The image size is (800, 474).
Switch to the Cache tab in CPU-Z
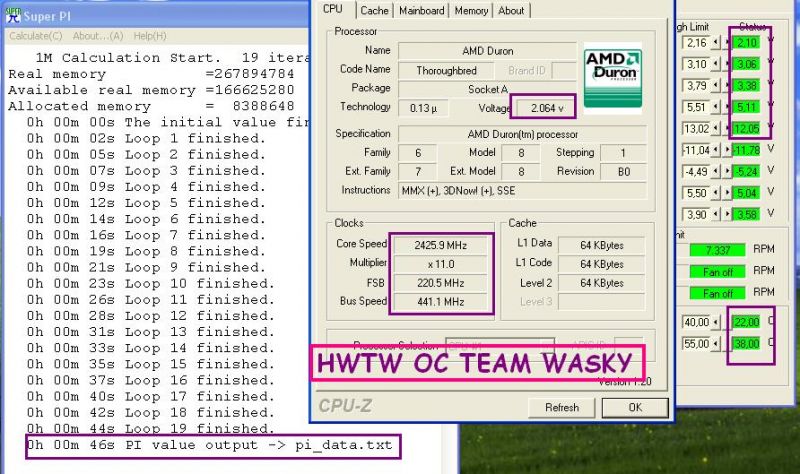[x=374, y=10]
